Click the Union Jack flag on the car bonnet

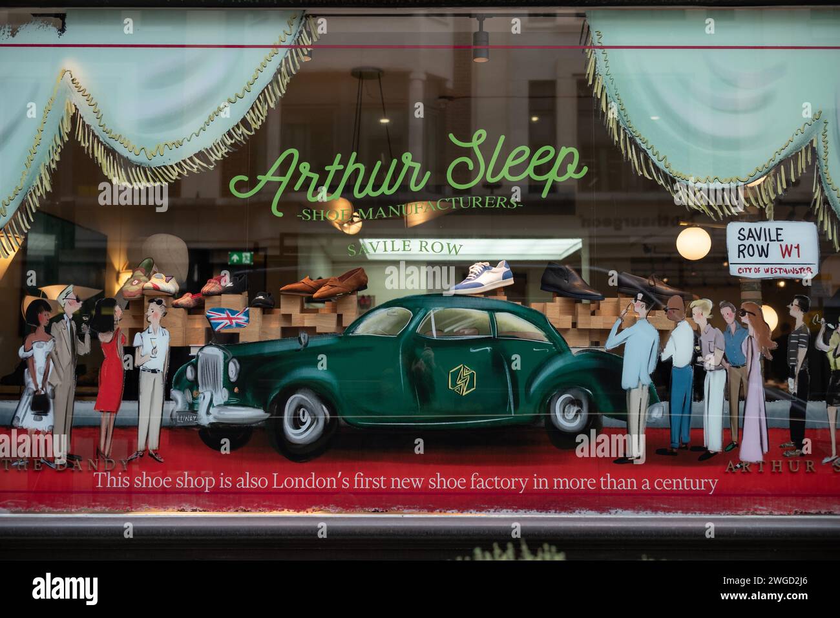coord(227,319)
